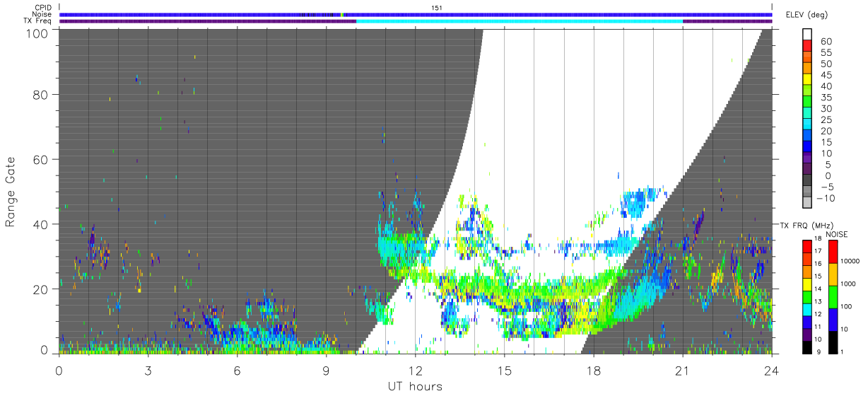Select the "Noise" row label at top left
This screenshot has height=401, width=868.
coord(43,14)
